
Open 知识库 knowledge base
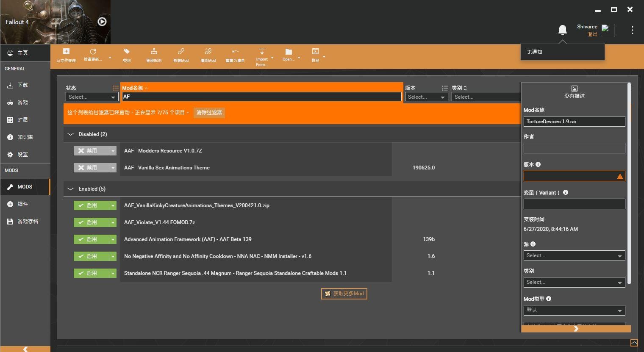25,137
